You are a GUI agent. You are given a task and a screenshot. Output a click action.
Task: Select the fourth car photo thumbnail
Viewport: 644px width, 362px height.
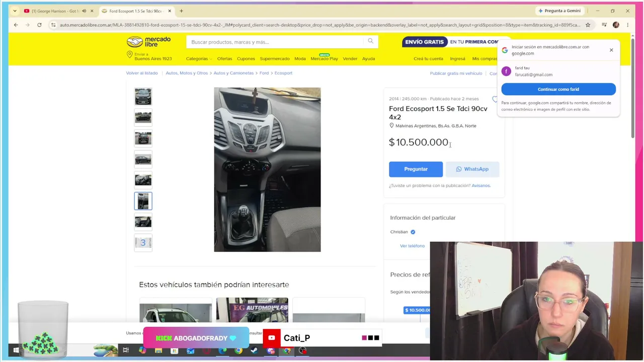(143, 159)
